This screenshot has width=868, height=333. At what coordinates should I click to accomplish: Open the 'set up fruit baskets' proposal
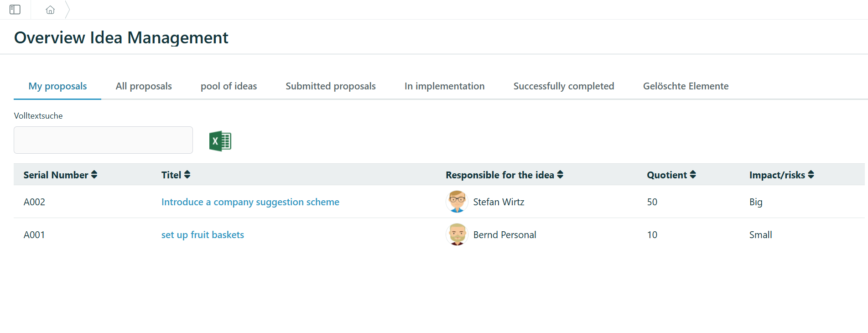click(x=203, y=234)
